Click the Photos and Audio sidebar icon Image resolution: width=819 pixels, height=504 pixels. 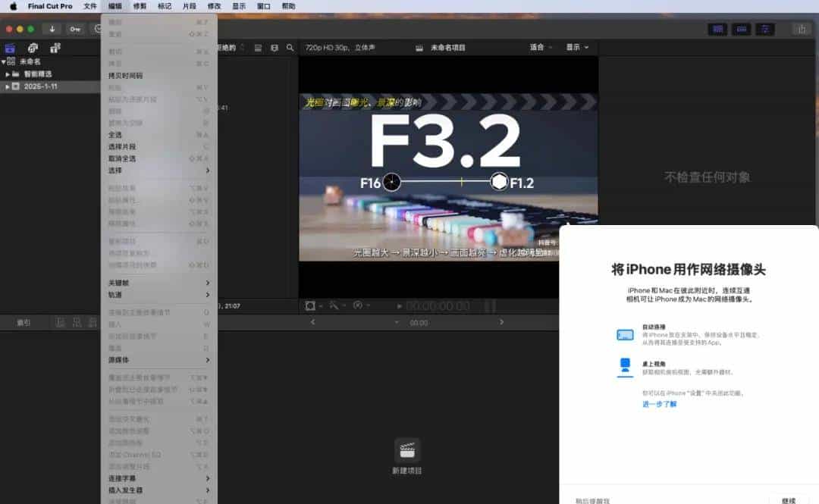[x=33, y=48]
